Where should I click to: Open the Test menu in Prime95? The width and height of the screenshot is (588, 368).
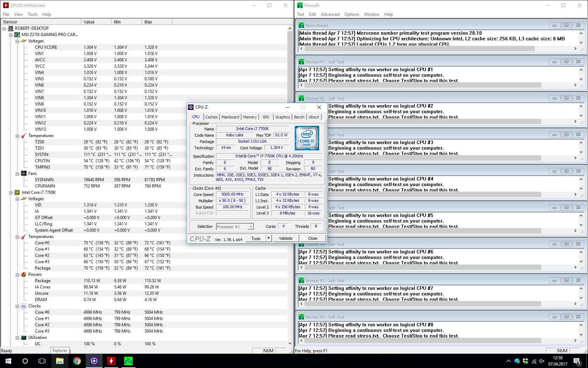point(301,14)
